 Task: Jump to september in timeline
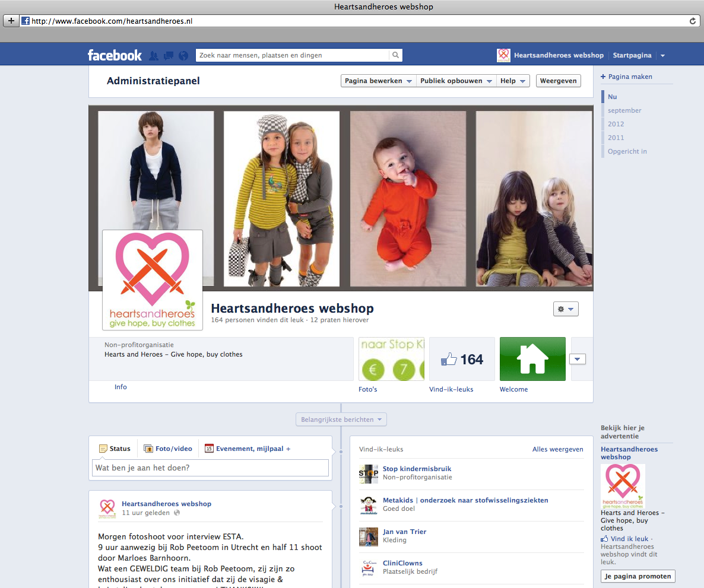pyautogui.click(x=624, y=110)
